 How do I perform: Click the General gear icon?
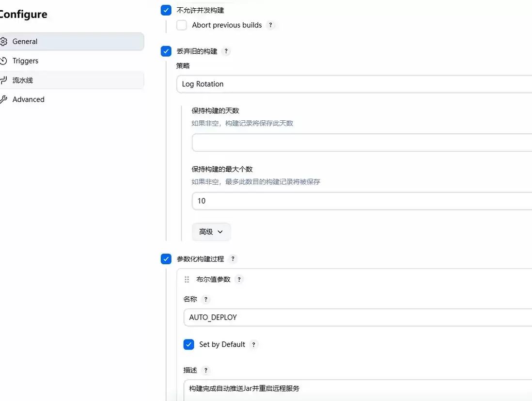pos(3,41)
